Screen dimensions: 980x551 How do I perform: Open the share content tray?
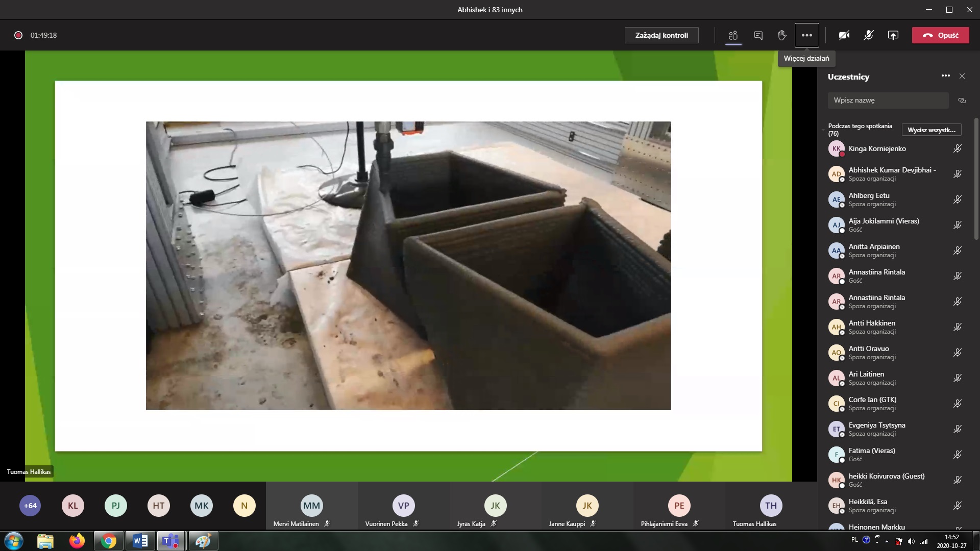tap(893, 35)
